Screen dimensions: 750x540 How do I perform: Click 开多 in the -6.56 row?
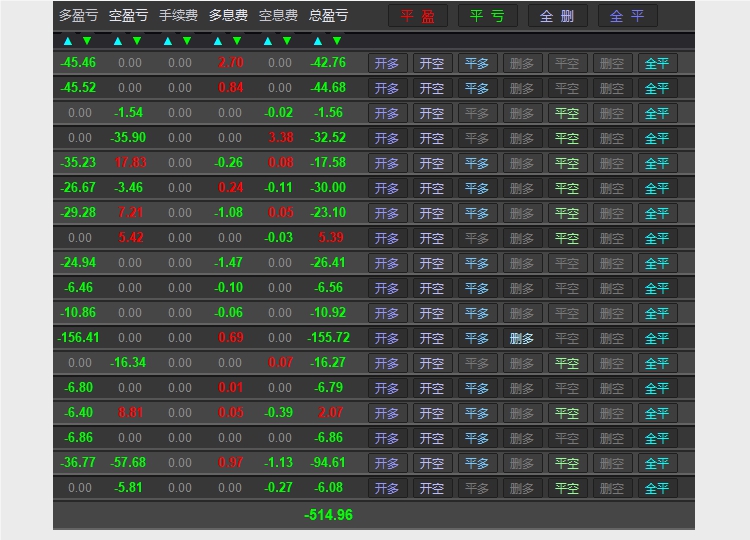(x=387, y=288)
